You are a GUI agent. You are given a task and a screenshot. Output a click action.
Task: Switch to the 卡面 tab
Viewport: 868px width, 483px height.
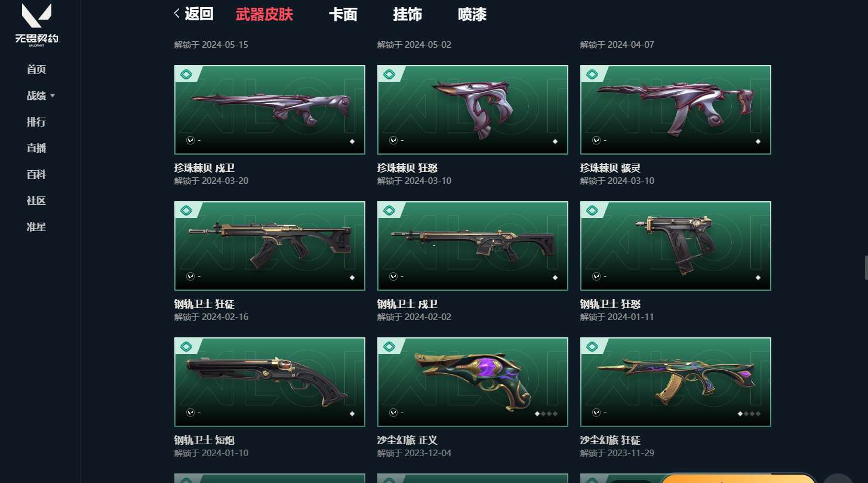[x=343, y=14]
